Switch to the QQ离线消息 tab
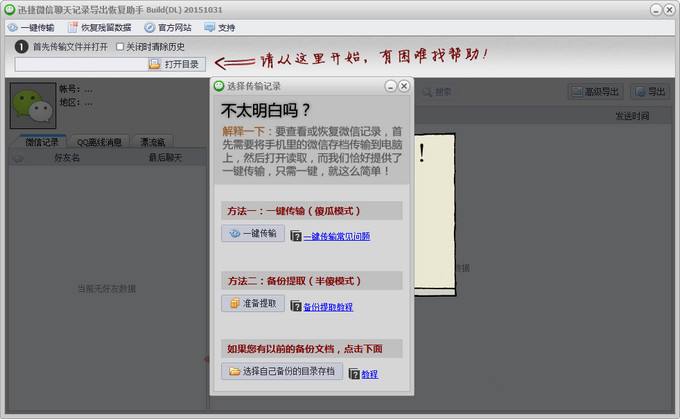Image resolution: width=680 pixels, height=419 pixels. [99, 142]
